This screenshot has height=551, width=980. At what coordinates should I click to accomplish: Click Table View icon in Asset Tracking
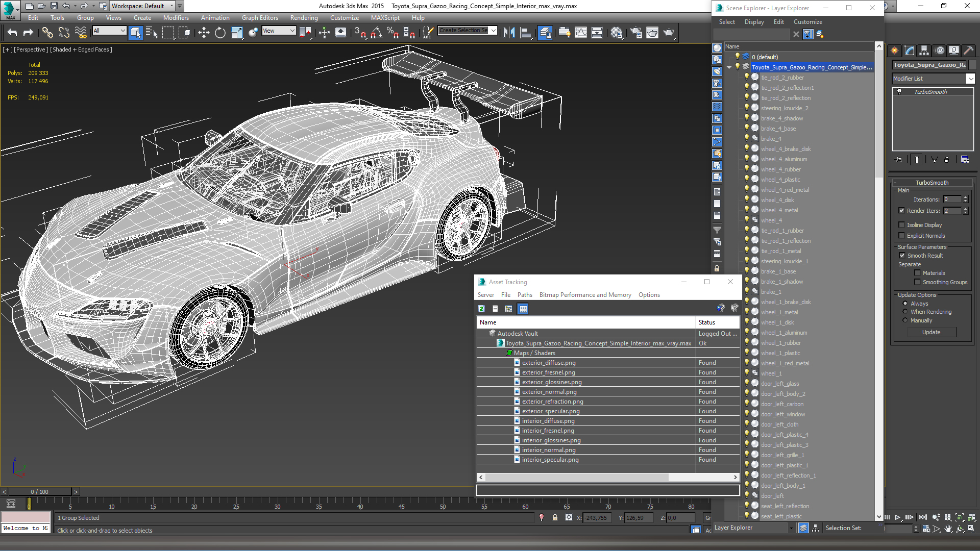click(523, 309)
